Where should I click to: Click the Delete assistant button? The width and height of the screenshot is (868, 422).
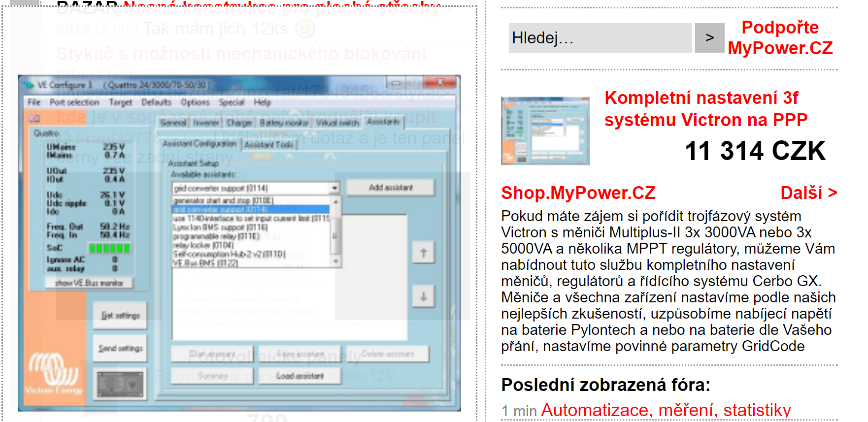388,354
